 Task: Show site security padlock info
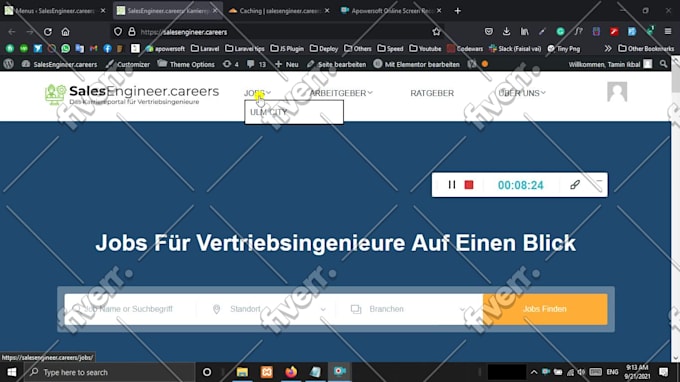coord(132,32)
